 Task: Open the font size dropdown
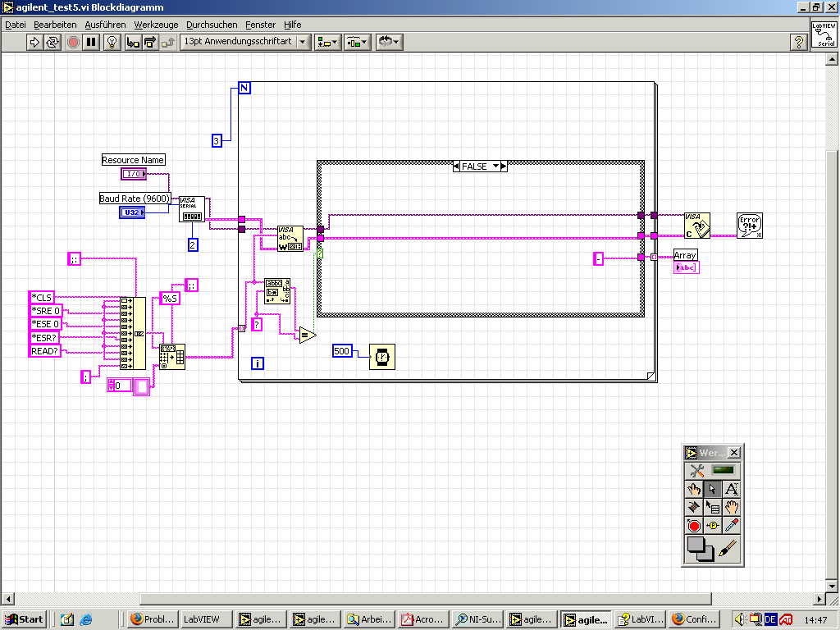click(303, 42)
